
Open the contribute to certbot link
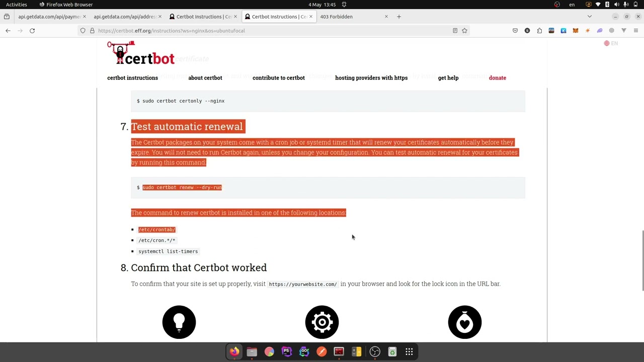279,78
